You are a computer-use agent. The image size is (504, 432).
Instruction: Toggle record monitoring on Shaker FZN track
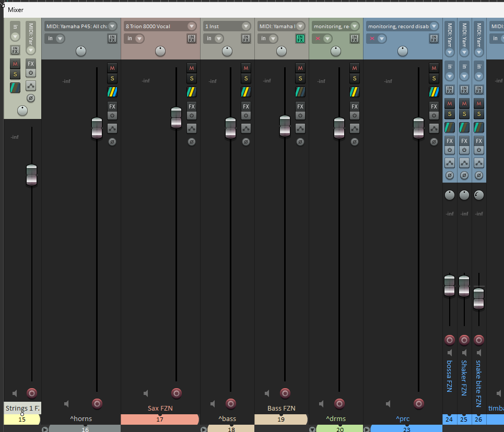464,353
